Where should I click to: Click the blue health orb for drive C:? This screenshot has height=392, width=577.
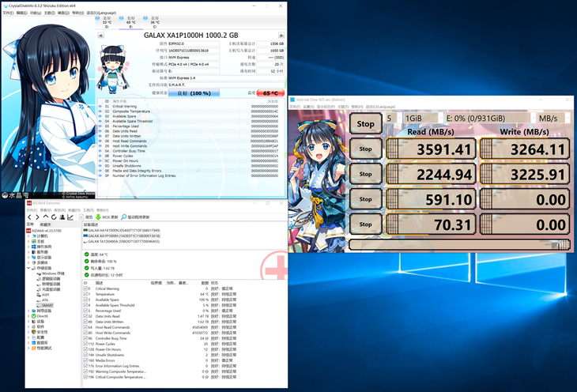(x=145, y=18)
